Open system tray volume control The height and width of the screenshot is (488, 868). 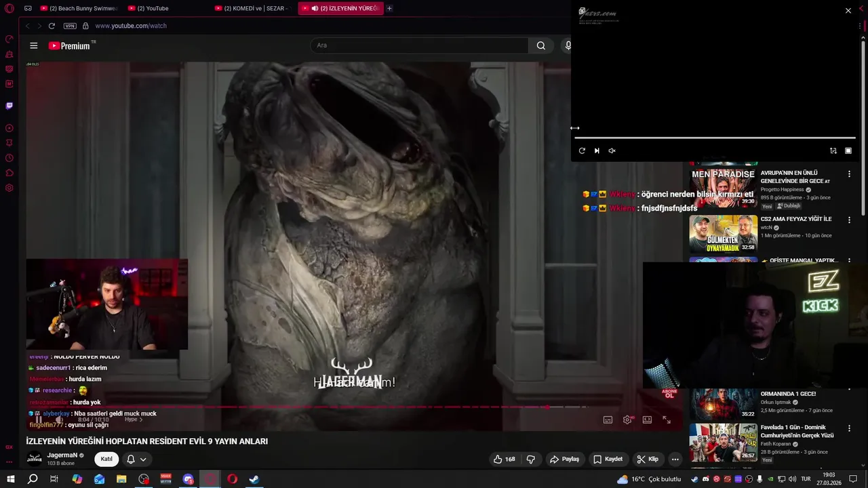click(791, 479)
